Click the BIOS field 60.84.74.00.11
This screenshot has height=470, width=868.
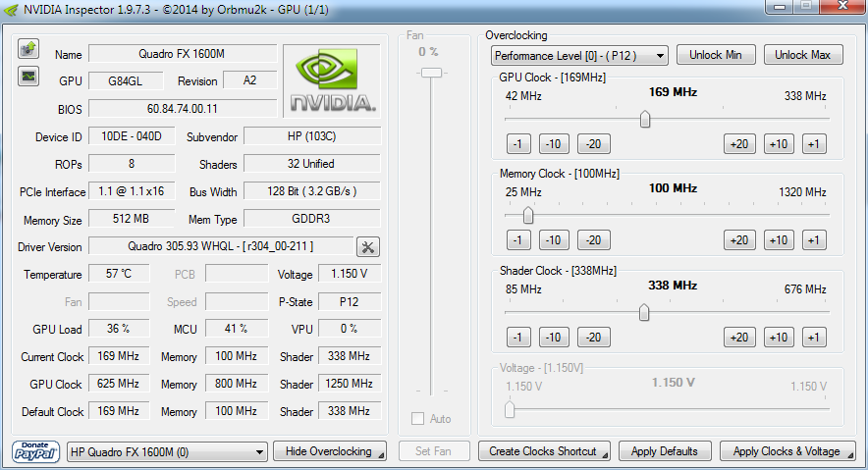click(183, 108)
